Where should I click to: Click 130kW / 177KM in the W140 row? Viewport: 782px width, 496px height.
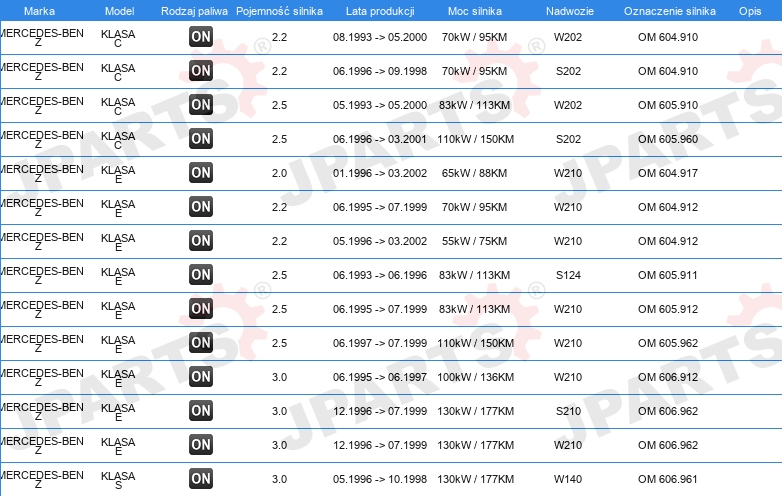[x=475, y=479]
